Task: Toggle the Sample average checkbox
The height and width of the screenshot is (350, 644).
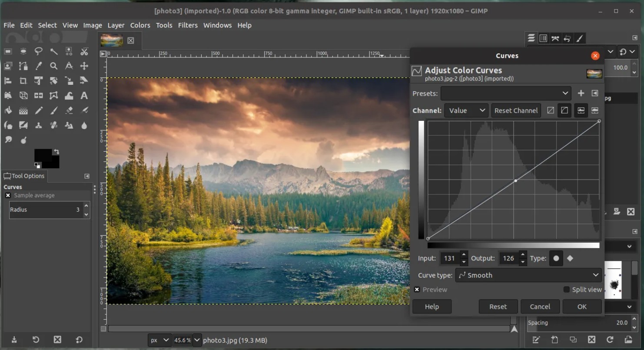Action: (x=8, y=196)
